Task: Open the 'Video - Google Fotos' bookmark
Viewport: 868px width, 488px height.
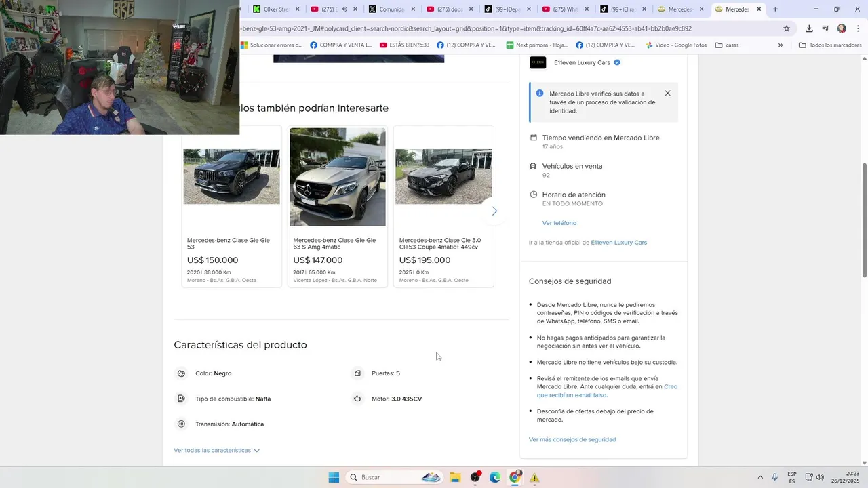Action: (x=676, y=45)
